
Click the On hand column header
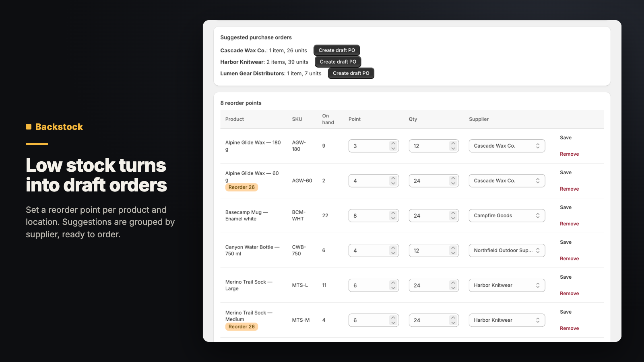pos(328,119)
